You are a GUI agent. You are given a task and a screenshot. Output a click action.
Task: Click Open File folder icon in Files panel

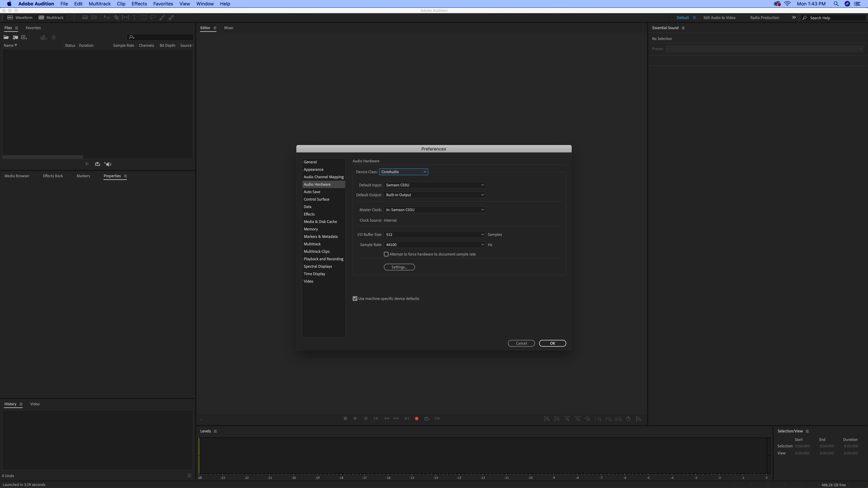[x=6, y=37]
